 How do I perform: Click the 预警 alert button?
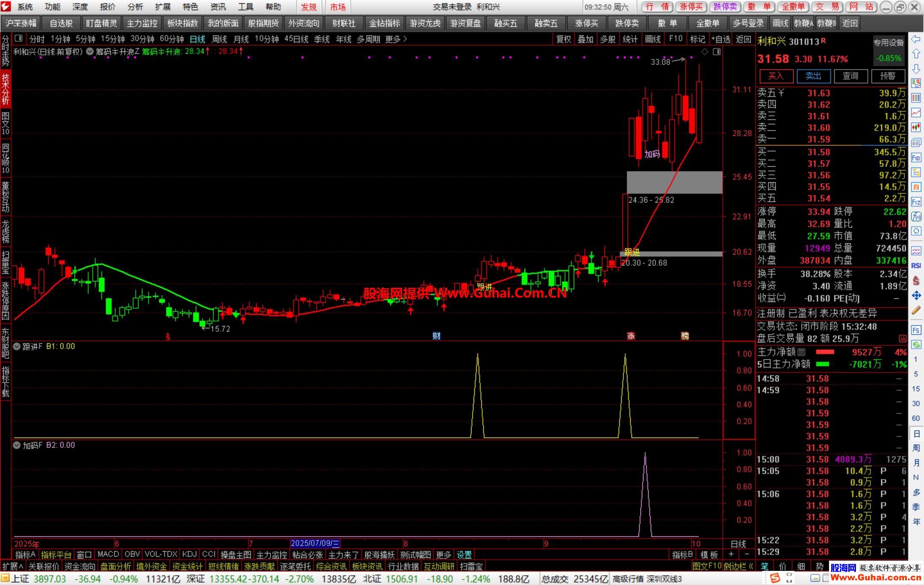point(888,76)
